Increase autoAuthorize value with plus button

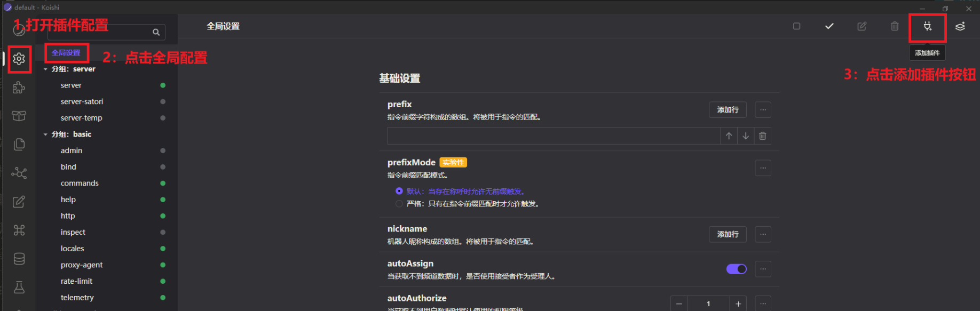(x=738, y=304)
